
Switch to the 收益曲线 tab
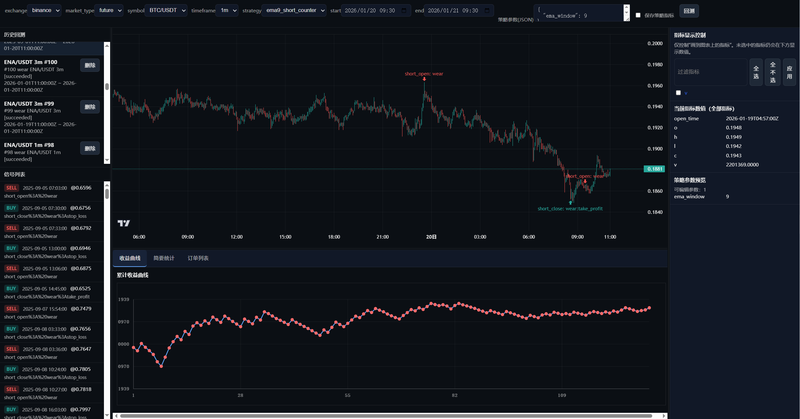tap(130, 258)
